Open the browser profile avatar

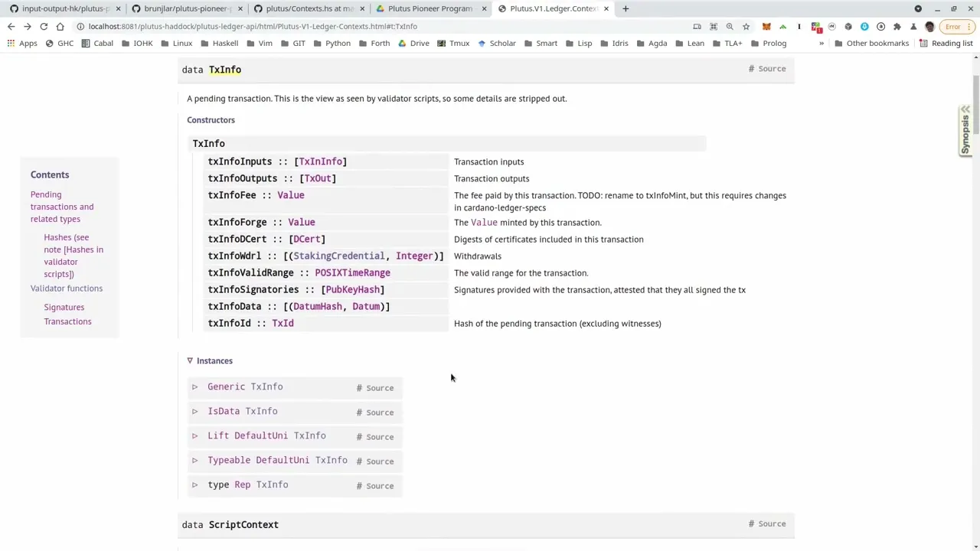tap(929, 26)
